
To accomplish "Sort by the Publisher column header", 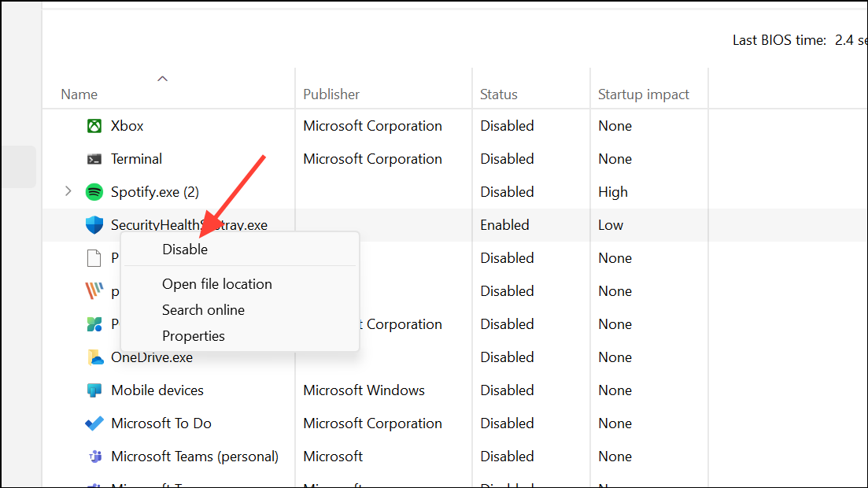I will coord(331,94).
